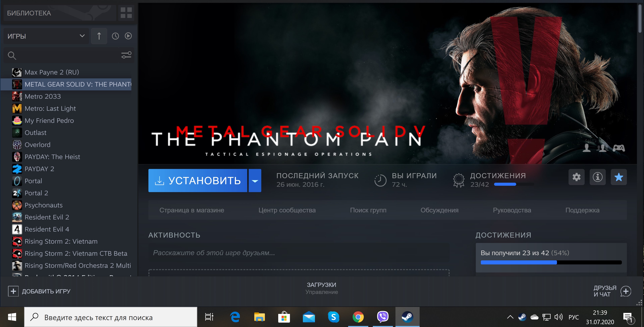The height and width of the screenshot is (327, 644).
Task: Open game settings gear icon
Action: (576, 177)
